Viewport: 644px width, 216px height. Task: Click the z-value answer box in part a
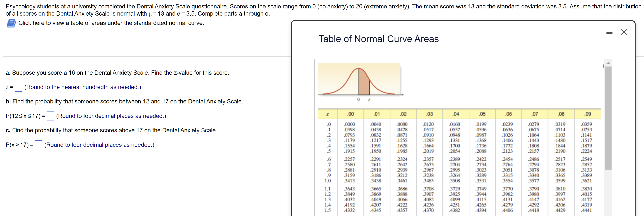coord(18,87)
